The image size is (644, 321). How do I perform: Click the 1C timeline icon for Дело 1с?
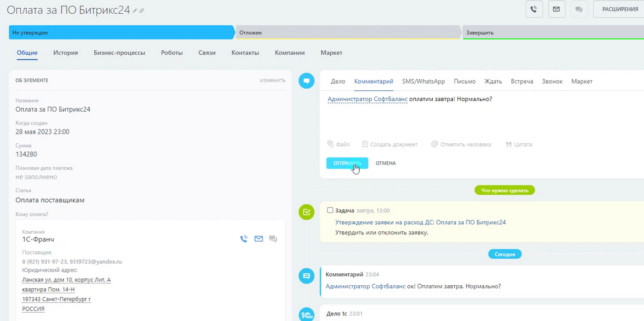[x=306, y=314]
